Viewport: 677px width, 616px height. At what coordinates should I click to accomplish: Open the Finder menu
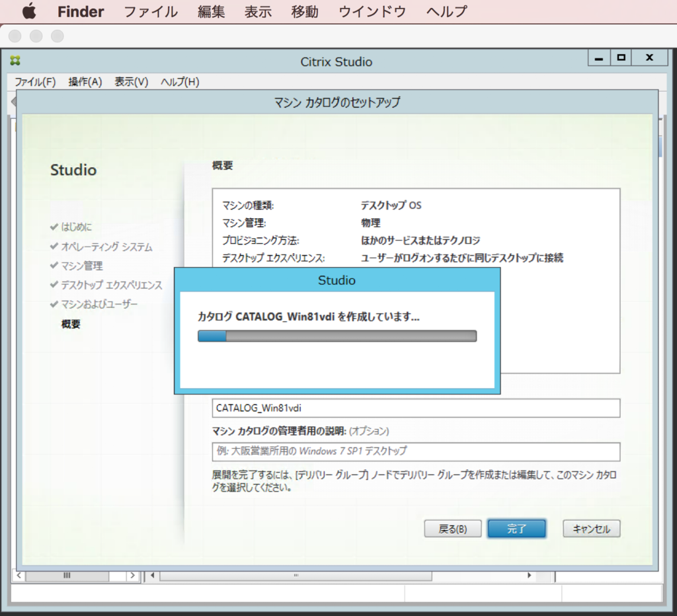point(81,12)
